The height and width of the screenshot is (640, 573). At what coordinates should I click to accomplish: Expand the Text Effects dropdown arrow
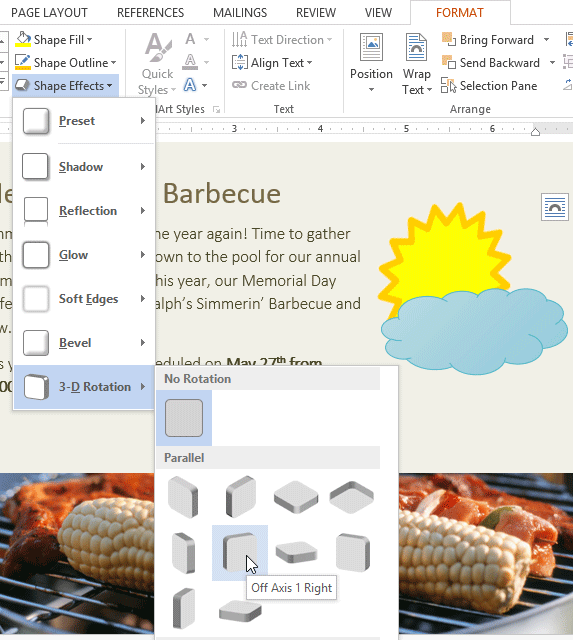[x=204, y=85]
